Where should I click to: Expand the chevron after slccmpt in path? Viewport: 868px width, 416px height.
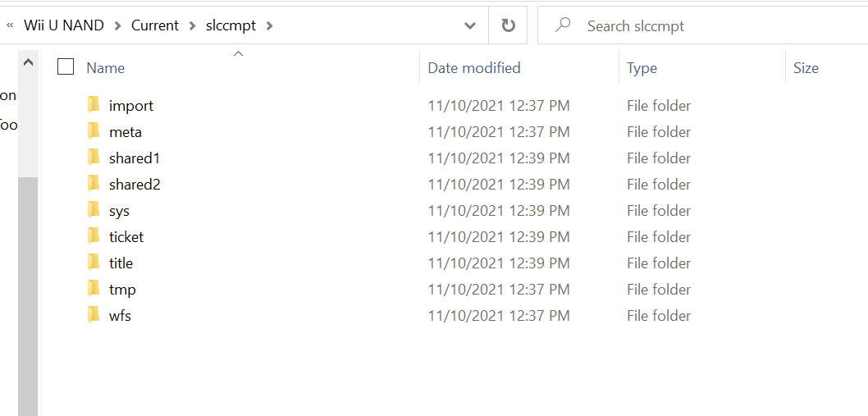(x=270, y=25)
